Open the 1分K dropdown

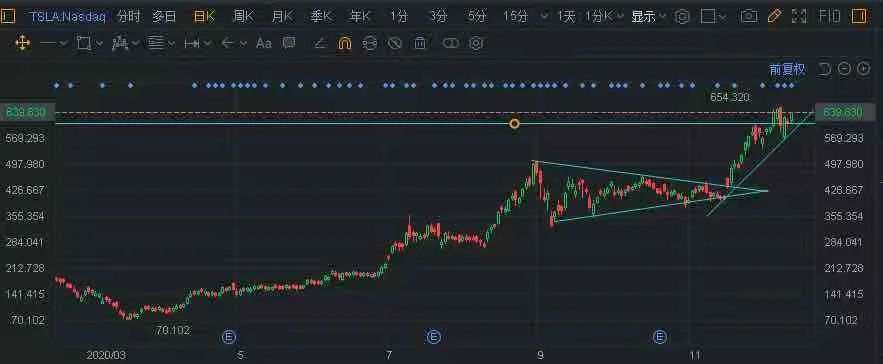click(604, 17)
